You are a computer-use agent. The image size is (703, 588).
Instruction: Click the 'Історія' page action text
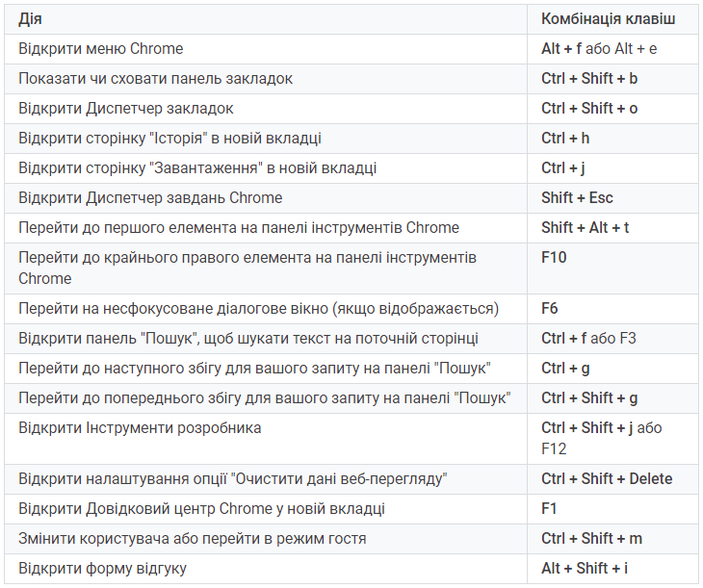point(169,139)
